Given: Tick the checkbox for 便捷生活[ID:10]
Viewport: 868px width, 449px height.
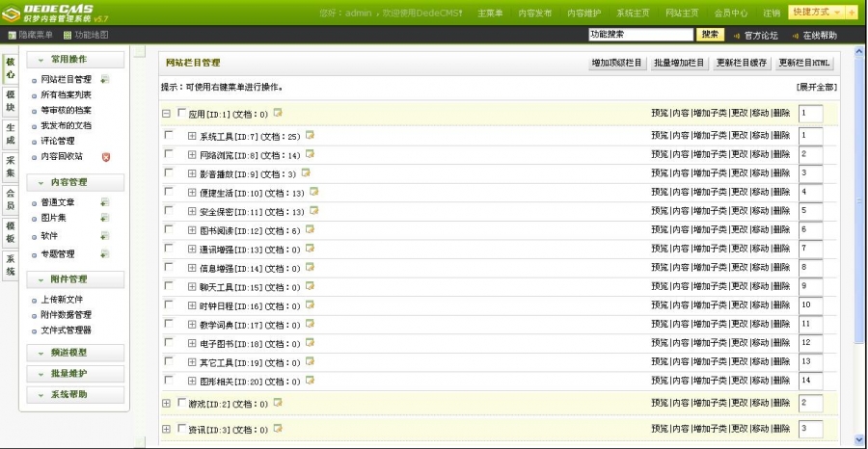Looking at the screenshot, I should [169, 192].
